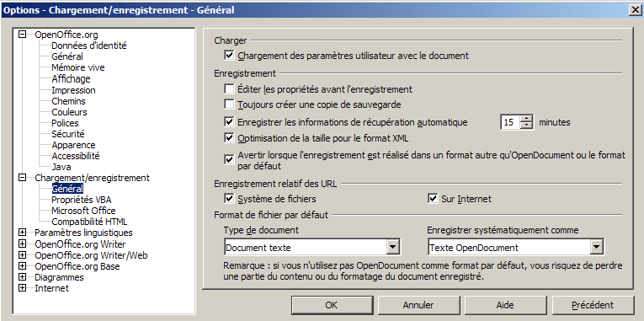The image size is (644, 321).
Task: Select the Internet label in tree
Action: (x=51, y=288)
